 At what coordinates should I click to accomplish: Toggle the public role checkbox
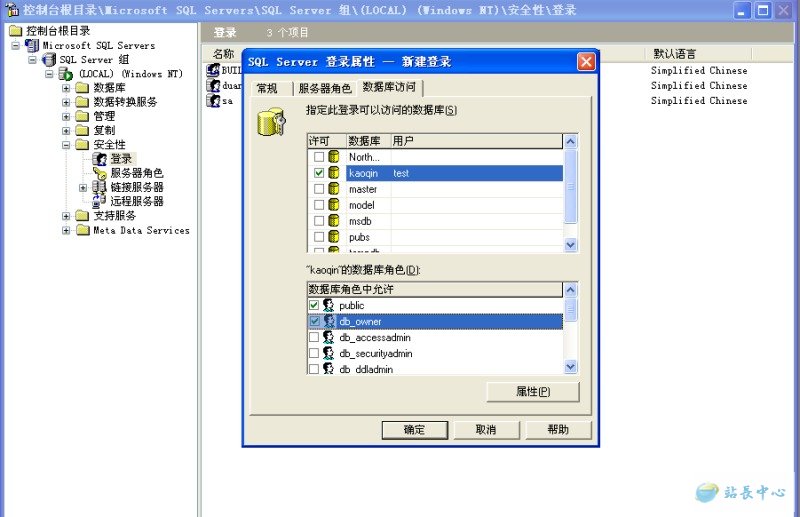tap(314, 305)
